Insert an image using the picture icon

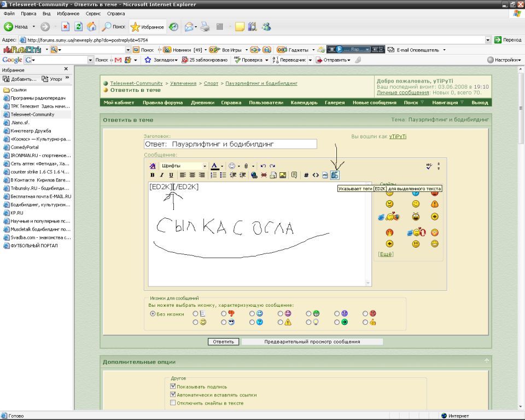tap(283, 175)
